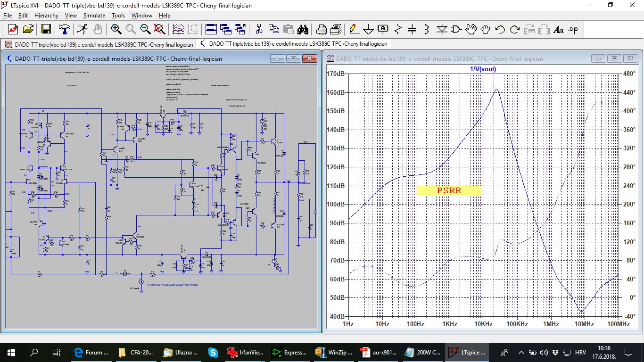Open the Window menu

(x=141, y=16)
